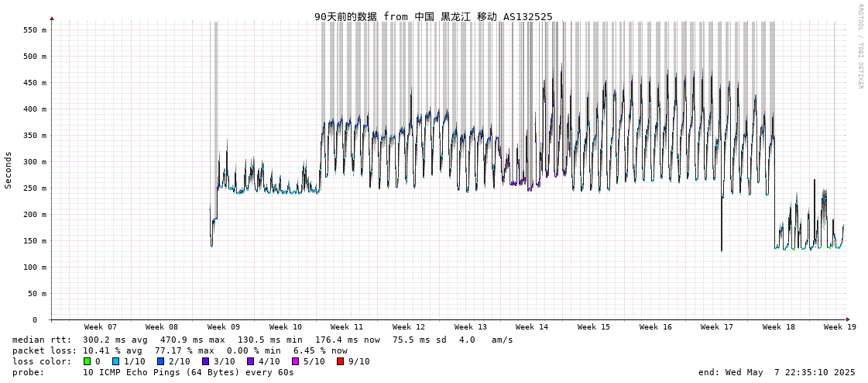The width and height of the screenshot is (868, 383).
Task: Pick the magenta 5/10 loss swatch
Action: coord(296,361)
